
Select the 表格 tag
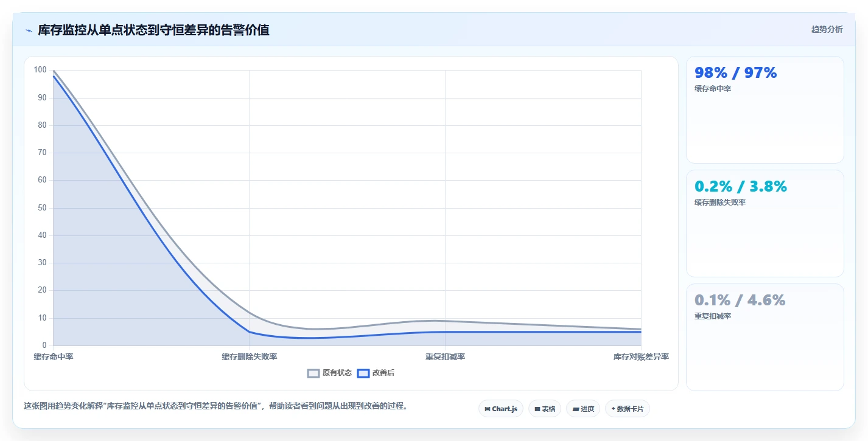point(545,409)
